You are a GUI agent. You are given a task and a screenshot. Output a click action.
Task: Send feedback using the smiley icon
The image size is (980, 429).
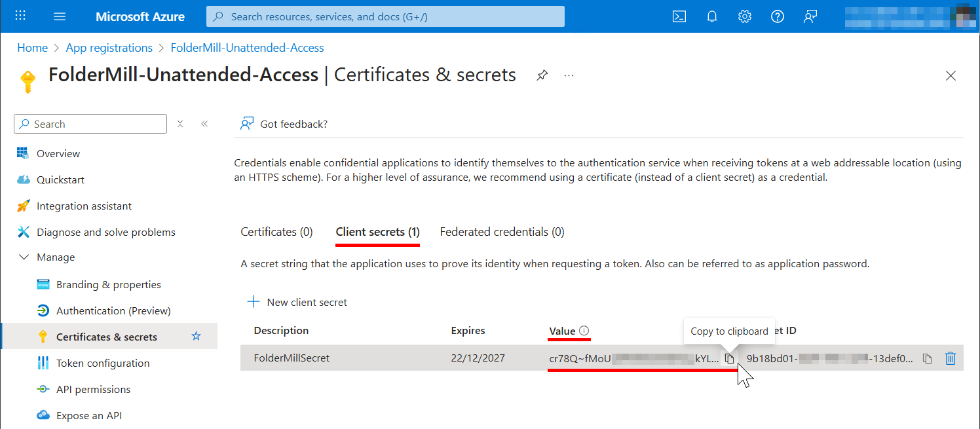click(x=810, y=16)
